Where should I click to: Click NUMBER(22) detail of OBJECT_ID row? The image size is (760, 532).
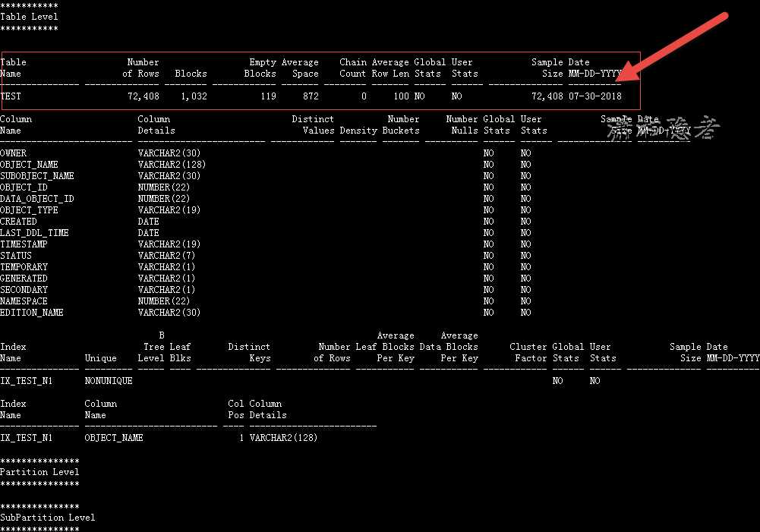click(164, 187)
